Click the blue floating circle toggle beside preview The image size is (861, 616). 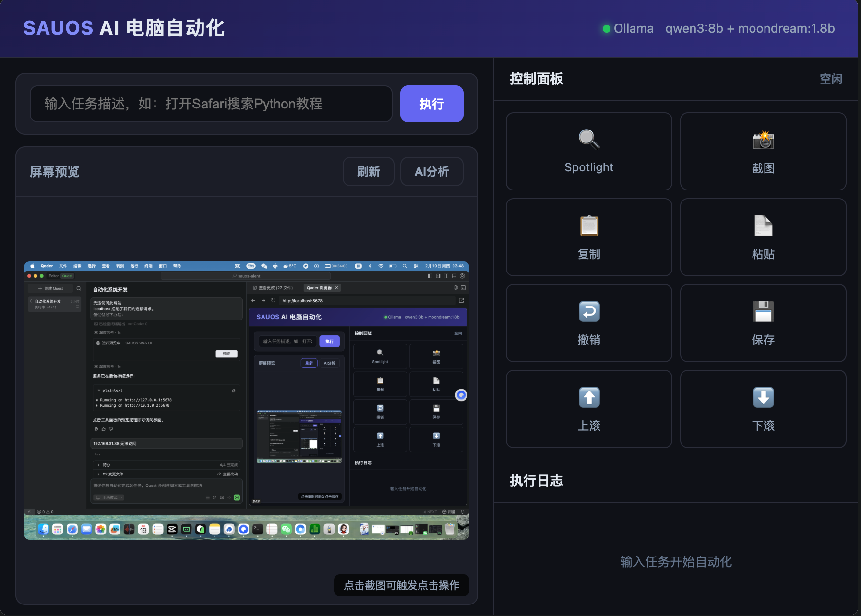[461, 395]
